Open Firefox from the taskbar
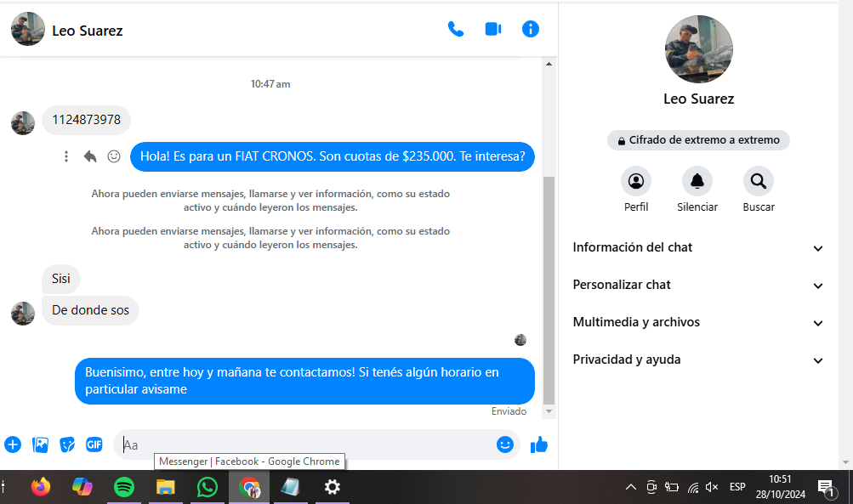Screen dimensions: 853x504 [41, 487]
